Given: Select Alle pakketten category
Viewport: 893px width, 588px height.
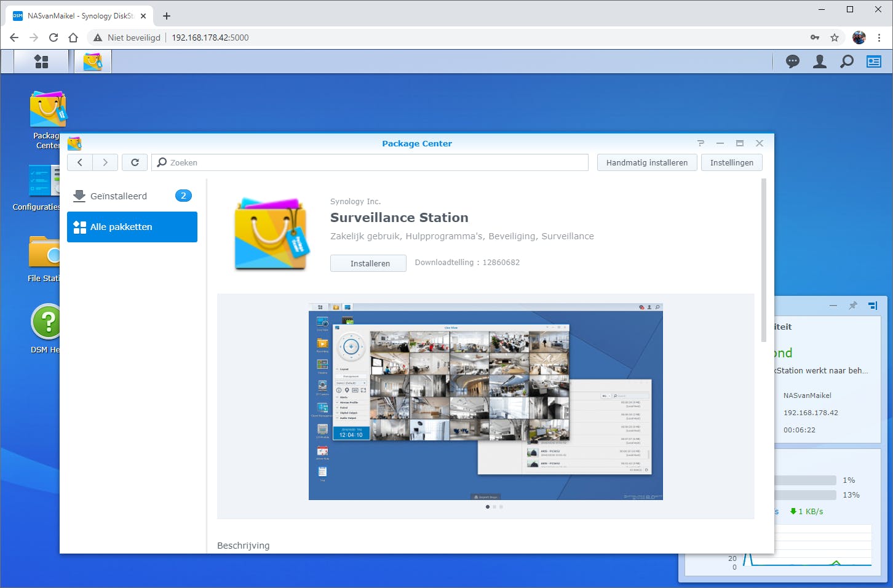Looking at the screenshot, I should 132,227.
